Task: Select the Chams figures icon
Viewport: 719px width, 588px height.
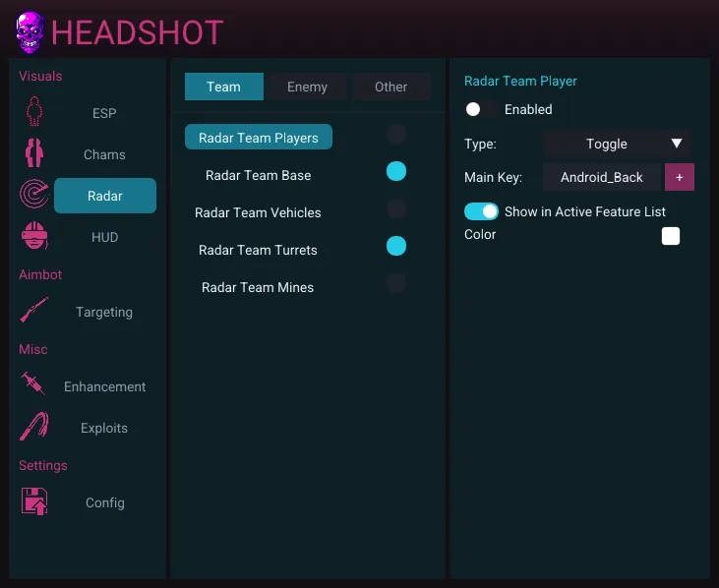Action: pos(34,154)
